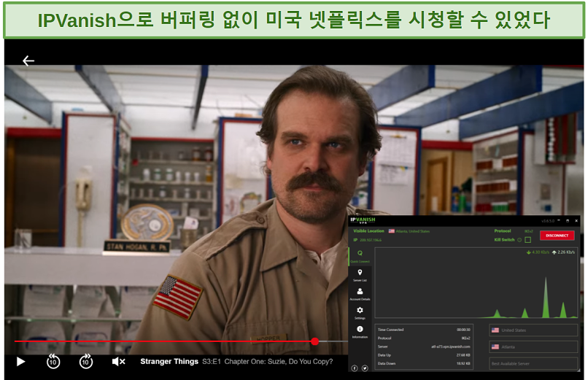Rewind the video 10 seconds
This screenshot has height=380, width=588.
(53, 362)
